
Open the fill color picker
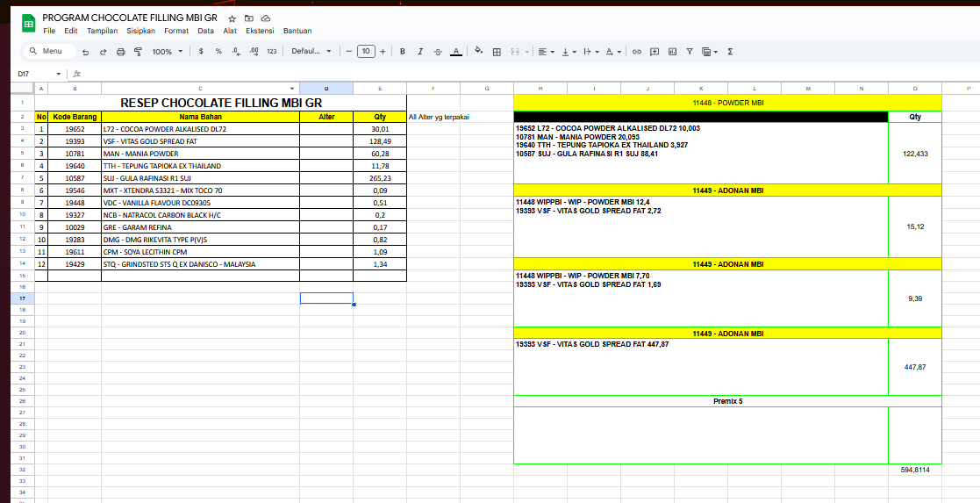pyautogui.click(x=478, y=52)
